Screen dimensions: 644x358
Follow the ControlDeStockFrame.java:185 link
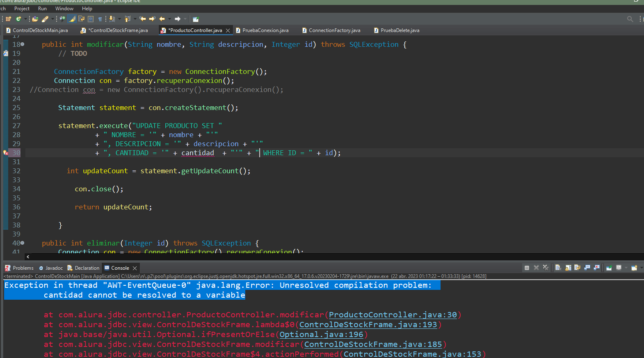pyautogui.click(x=373, y=344)
